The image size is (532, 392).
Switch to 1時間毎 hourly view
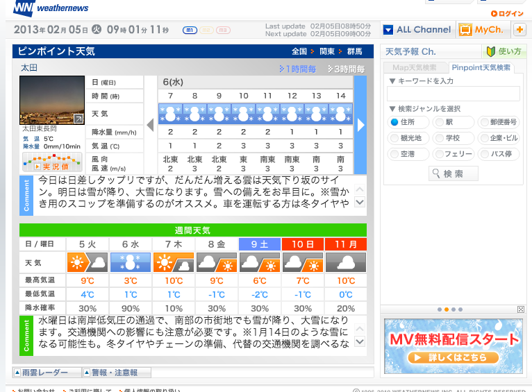point(297,69)
